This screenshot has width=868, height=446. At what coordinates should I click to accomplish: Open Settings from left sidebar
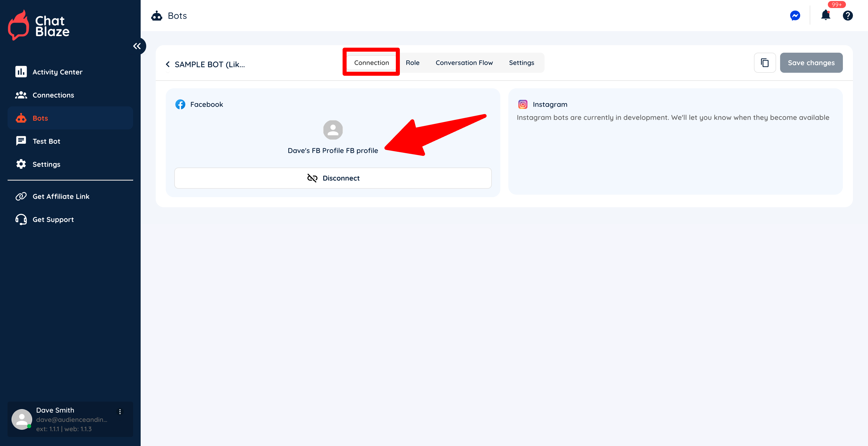[x=46, y=164]
